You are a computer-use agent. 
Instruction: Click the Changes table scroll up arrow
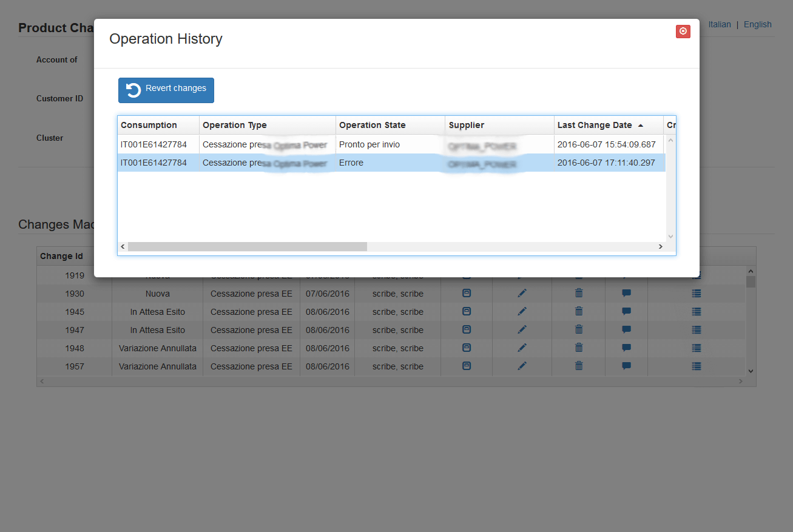(x=751, y=271)
